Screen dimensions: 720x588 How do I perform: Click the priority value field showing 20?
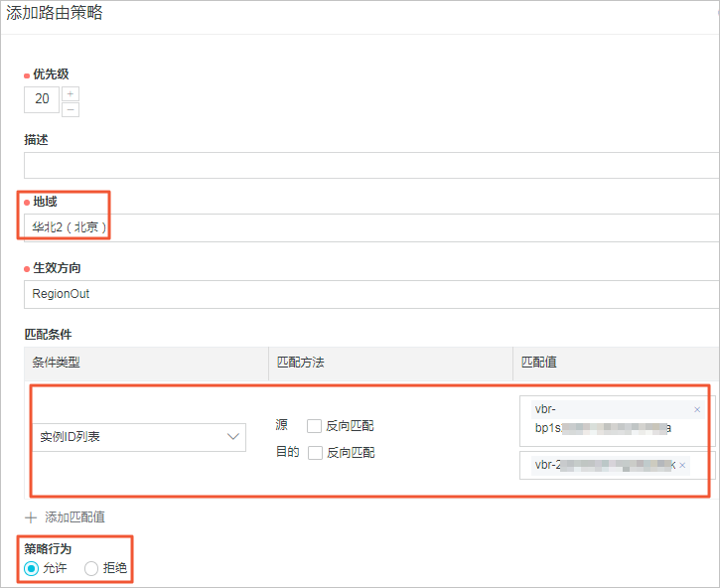click(42, 99)
